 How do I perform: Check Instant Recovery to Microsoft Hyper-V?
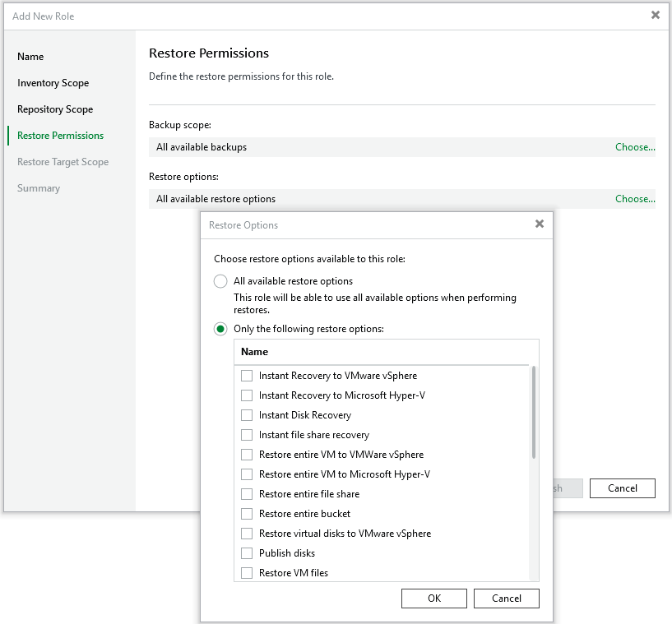tap(247, 395)
